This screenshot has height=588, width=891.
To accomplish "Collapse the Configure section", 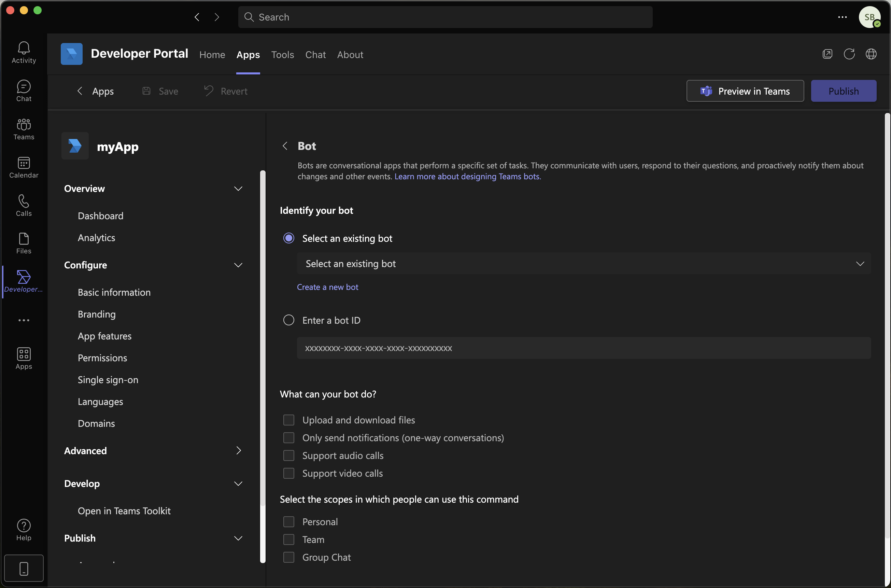I will coord(238,265).
